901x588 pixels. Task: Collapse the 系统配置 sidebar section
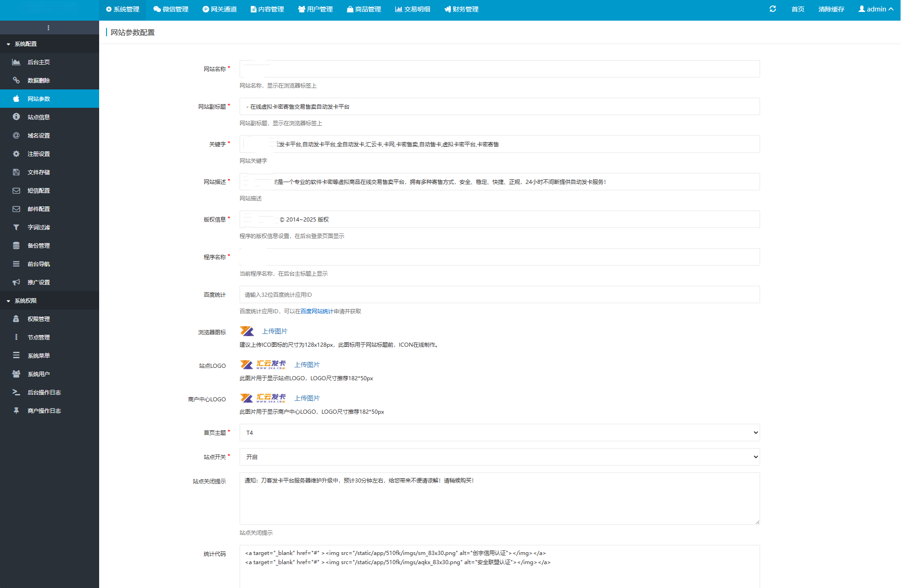pos(25,44)
